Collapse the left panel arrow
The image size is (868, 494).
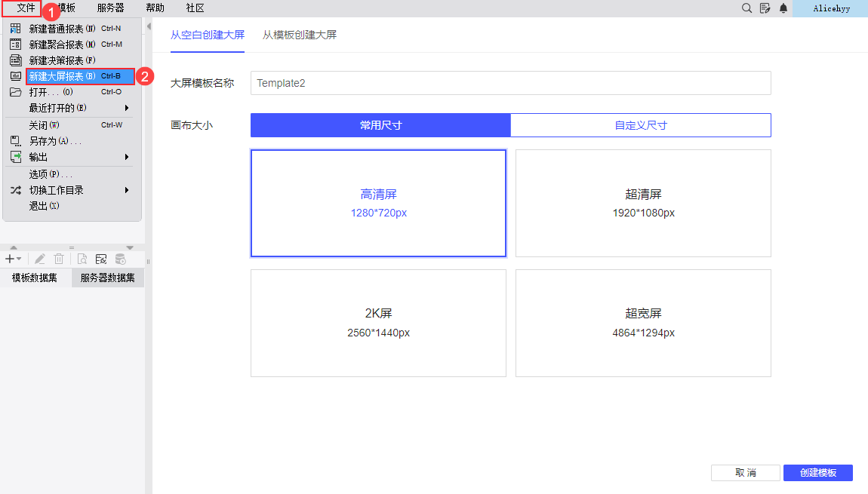[x=149, y=26]
